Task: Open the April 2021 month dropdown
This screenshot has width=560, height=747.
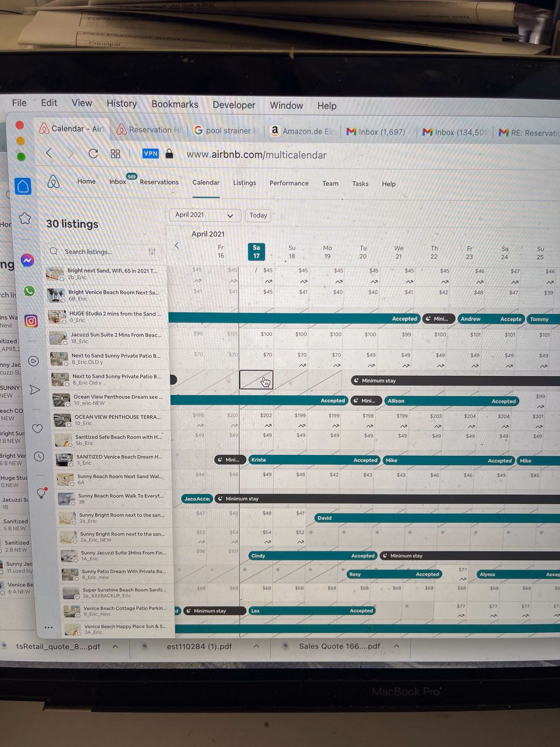Action: (204, 215)
